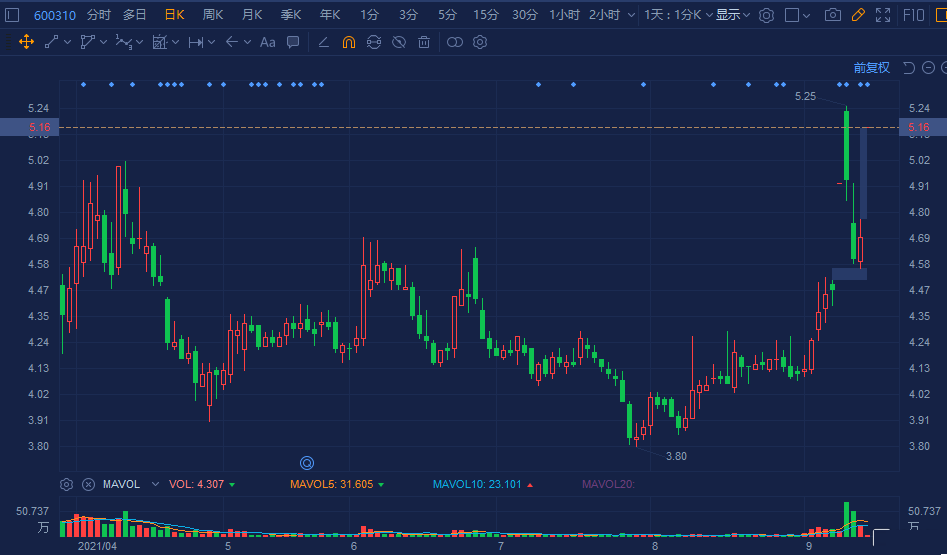Select the move/pan cross-arrow tool
Viewport: 947px width, 555px height.
click(26, 42)
